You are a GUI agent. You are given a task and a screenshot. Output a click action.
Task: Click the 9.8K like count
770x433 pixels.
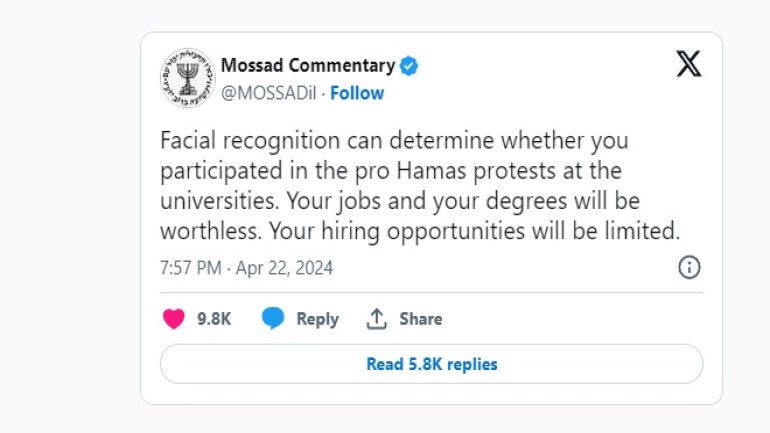coord(214,319)
